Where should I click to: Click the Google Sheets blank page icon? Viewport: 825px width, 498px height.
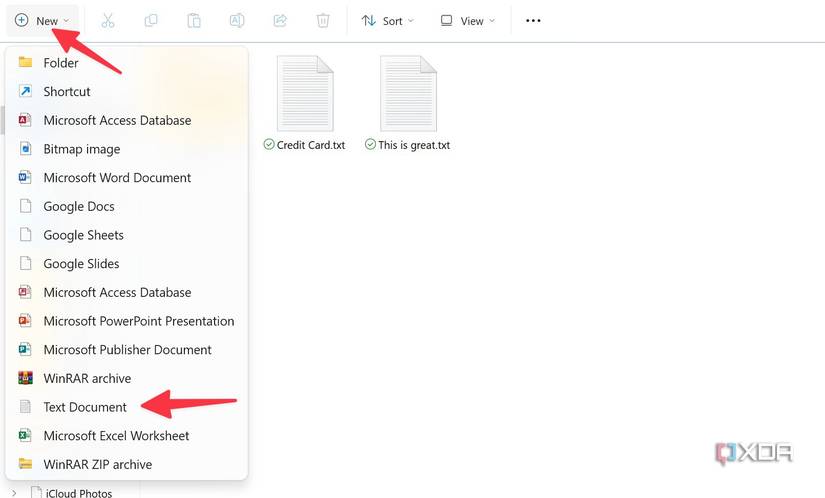tap(25, 235)
